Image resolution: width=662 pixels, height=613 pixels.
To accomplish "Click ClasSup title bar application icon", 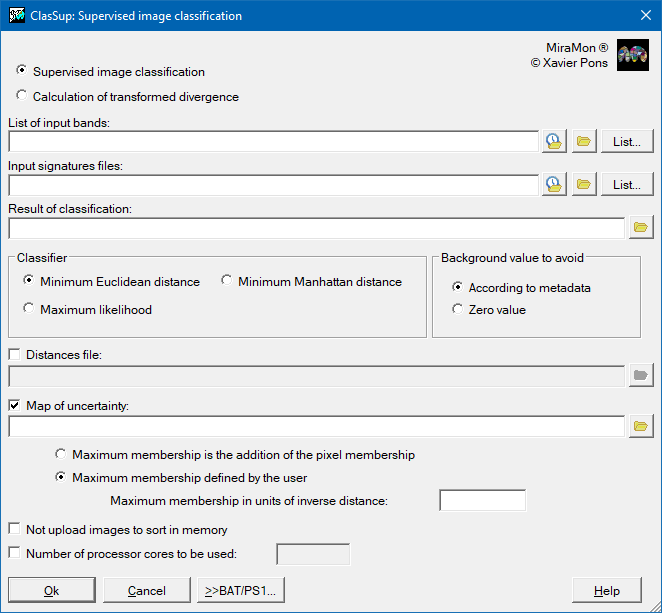I will [16, 16].
